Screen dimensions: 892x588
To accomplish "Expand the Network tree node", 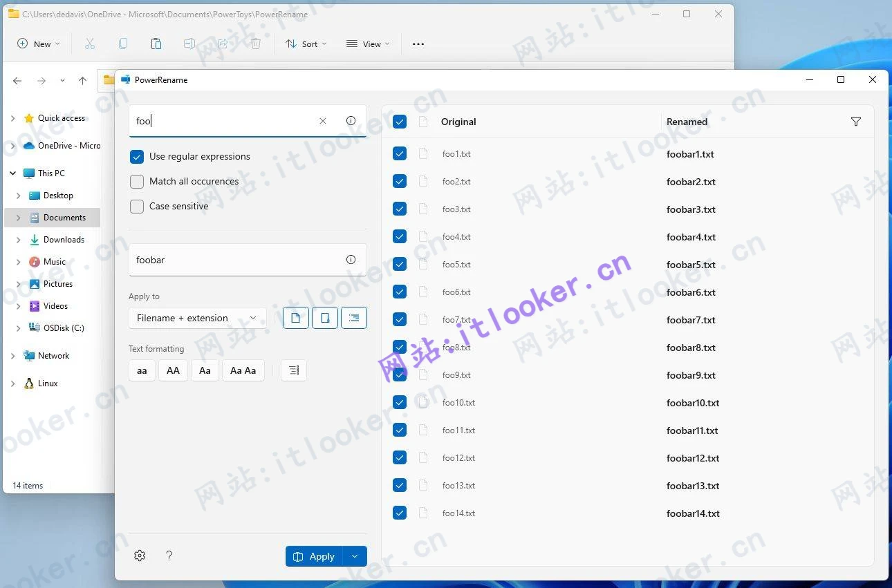I will click(x=12, y=356).
